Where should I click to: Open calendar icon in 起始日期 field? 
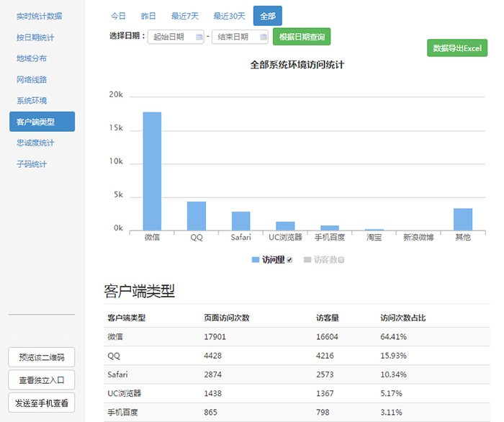pos(199,37)
